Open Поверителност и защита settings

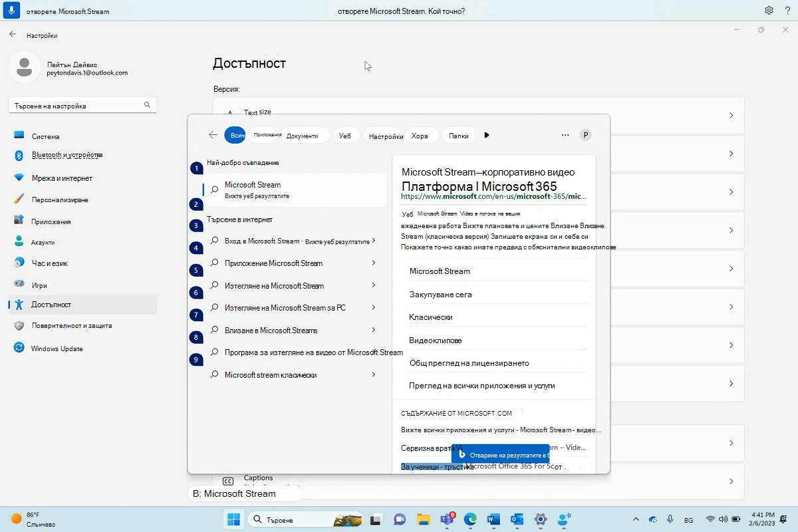click(82, 326)
